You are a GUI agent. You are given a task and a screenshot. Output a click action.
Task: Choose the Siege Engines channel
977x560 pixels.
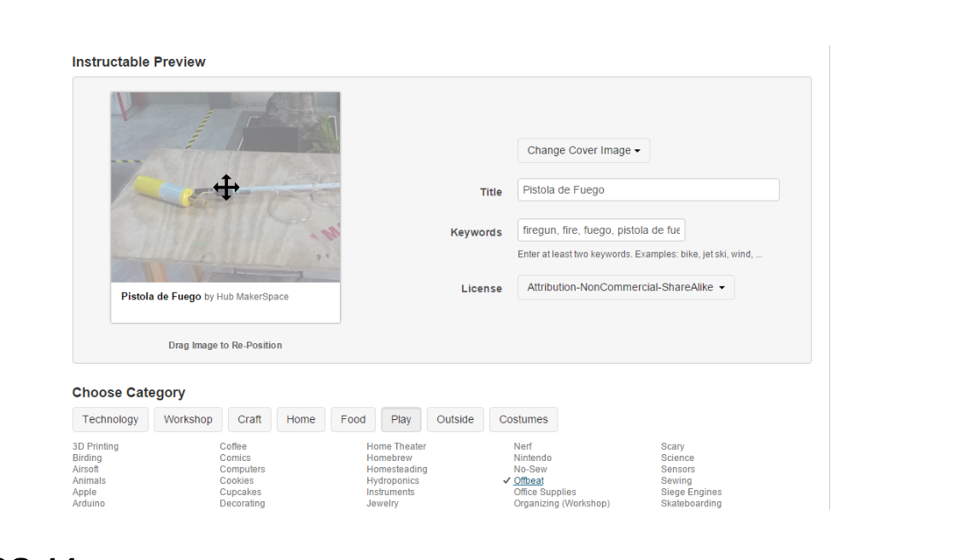point(692,492)
